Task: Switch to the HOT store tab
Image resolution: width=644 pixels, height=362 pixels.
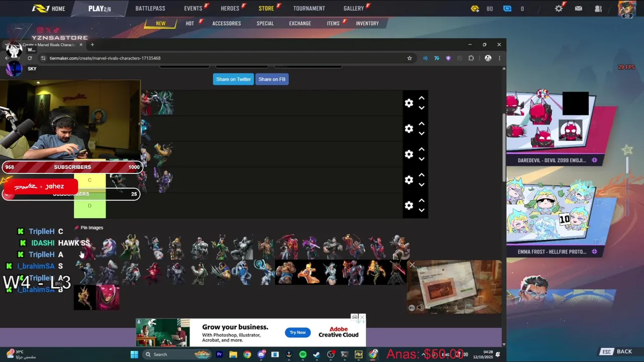Action: click(x=190, y=24)
